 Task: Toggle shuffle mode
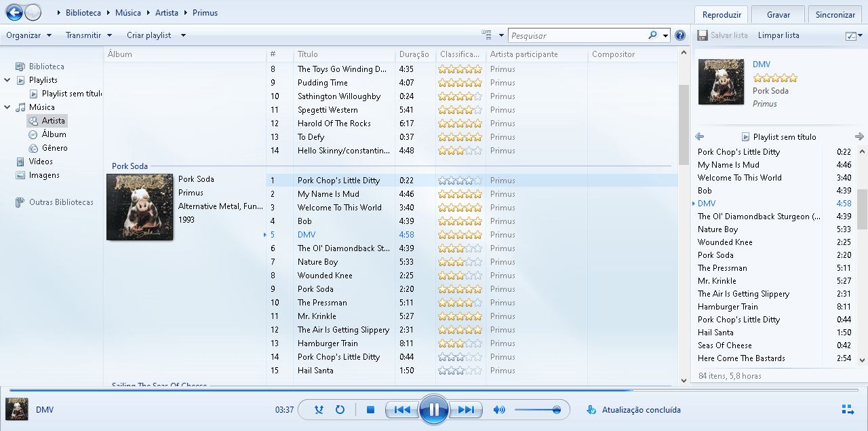tap(319, 410)
